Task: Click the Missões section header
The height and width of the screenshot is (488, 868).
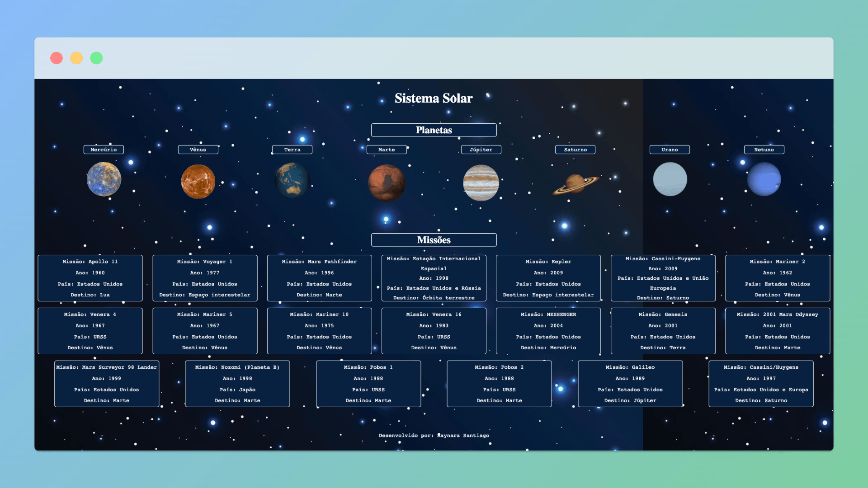Action: (x=434, y=240)
